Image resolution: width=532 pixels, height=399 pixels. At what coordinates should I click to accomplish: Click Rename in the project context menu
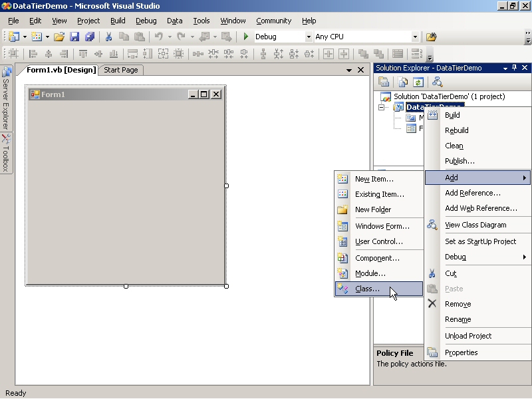click(477, 319)
